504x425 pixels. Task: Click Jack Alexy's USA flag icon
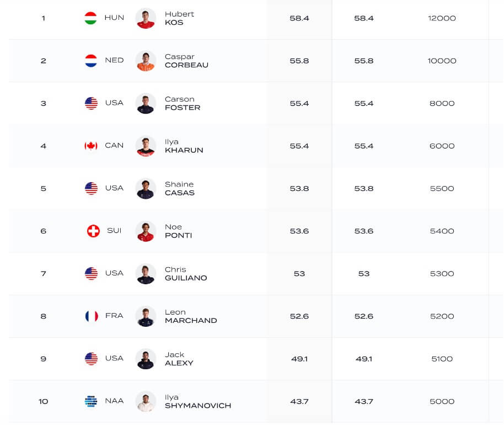pos(91,359)
